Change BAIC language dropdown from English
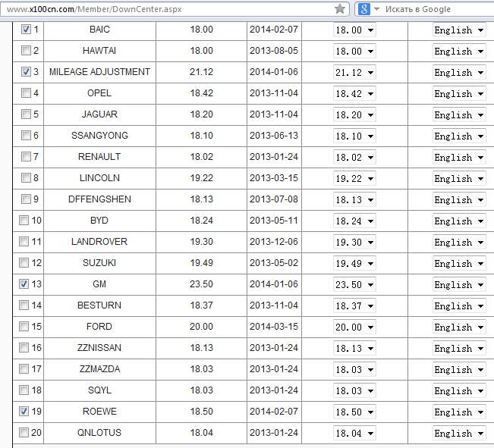The width and height of the screenshot is (494, 448). tap(459, 30)
